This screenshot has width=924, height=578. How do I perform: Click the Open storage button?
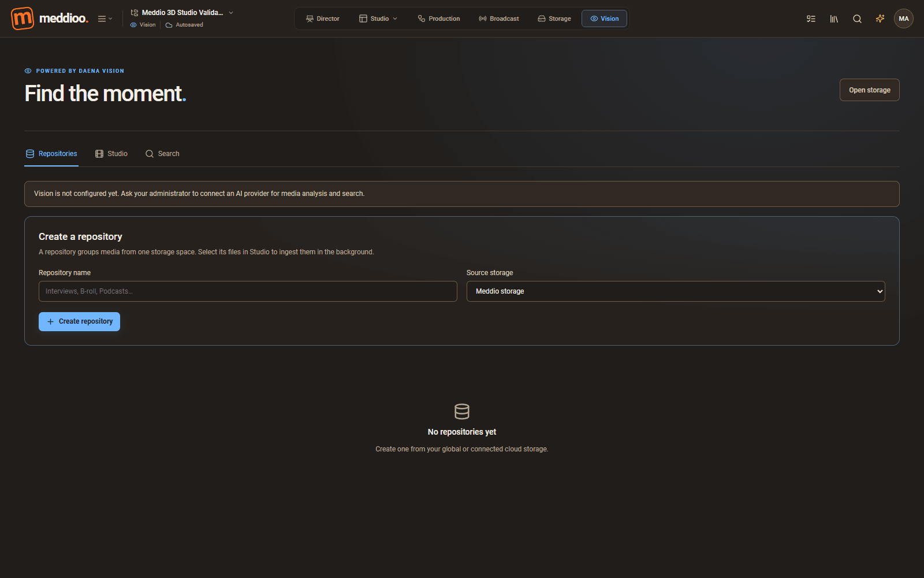pyautogui.click(x=869, y=90)
